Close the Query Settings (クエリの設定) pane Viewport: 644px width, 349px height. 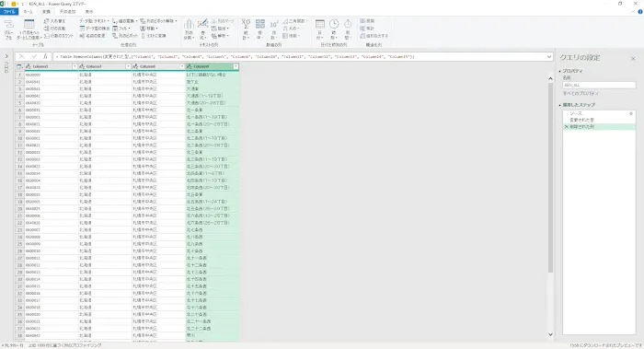coord(633,59)
